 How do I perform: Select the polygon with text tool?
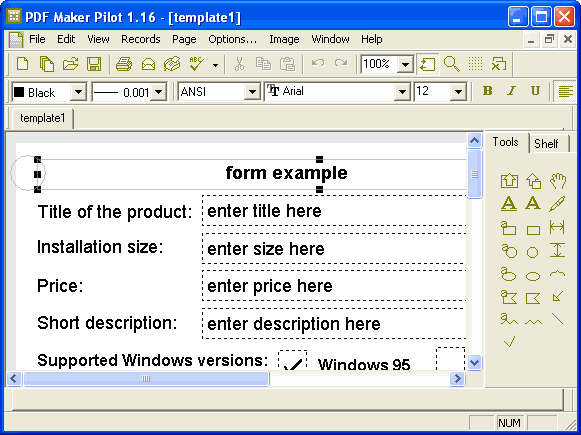[x=509, y=297]
